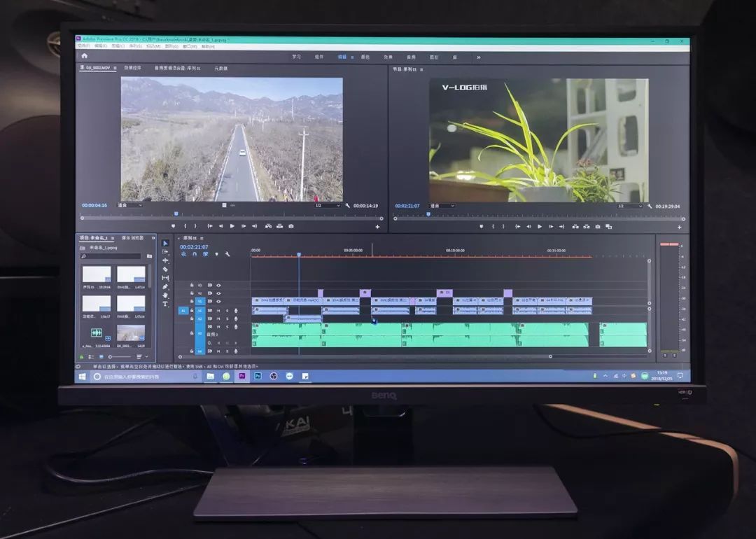Image resolution: width=756 pixels, height=539 pixels.
Task: Switch to the Media Browser panel tab
Action: pos(132,238)
